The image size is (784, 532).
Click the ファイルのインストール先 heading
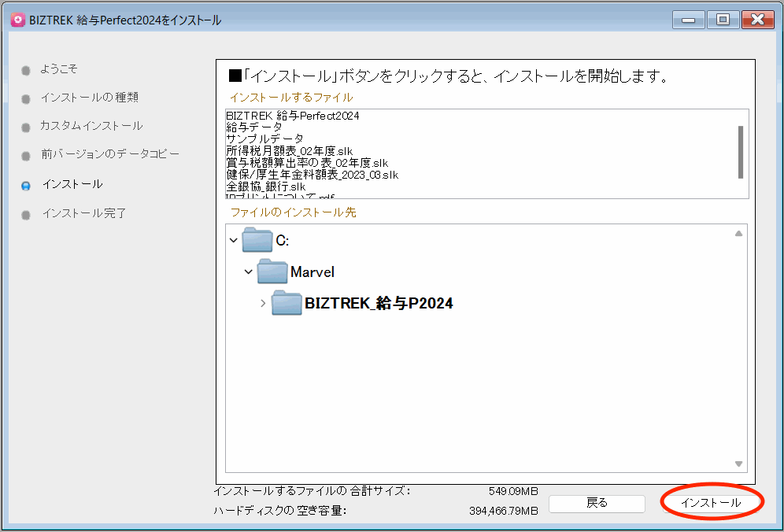pyautogui.click(x=294, y=212)
